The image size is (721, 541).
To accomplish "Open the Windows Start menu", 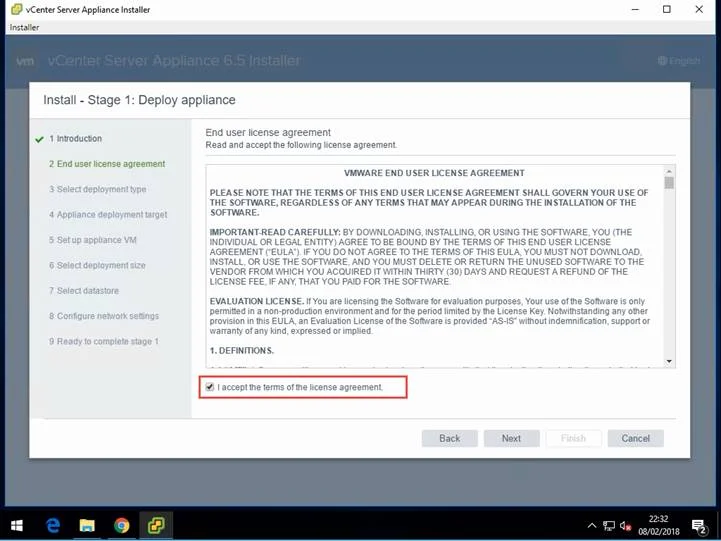I will click(x=17, y=525).
